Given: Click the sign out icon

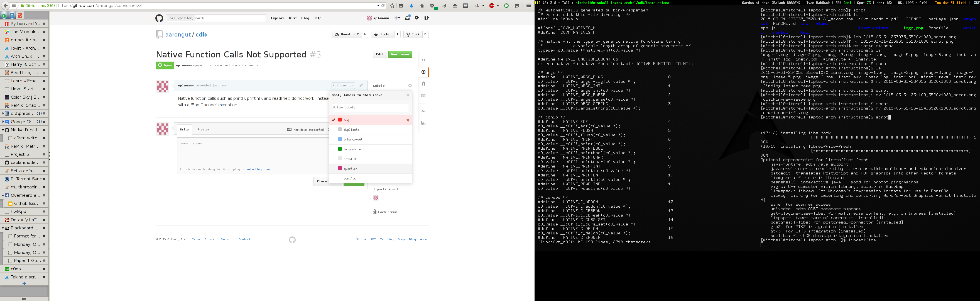Looking at the screenshot, I should [427, 18].
